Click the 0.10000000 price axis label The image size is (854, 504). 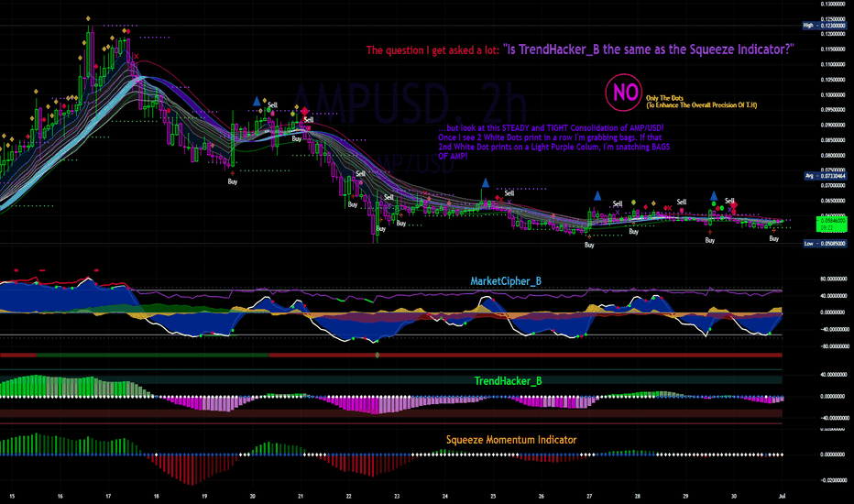[x=833, y=94]
